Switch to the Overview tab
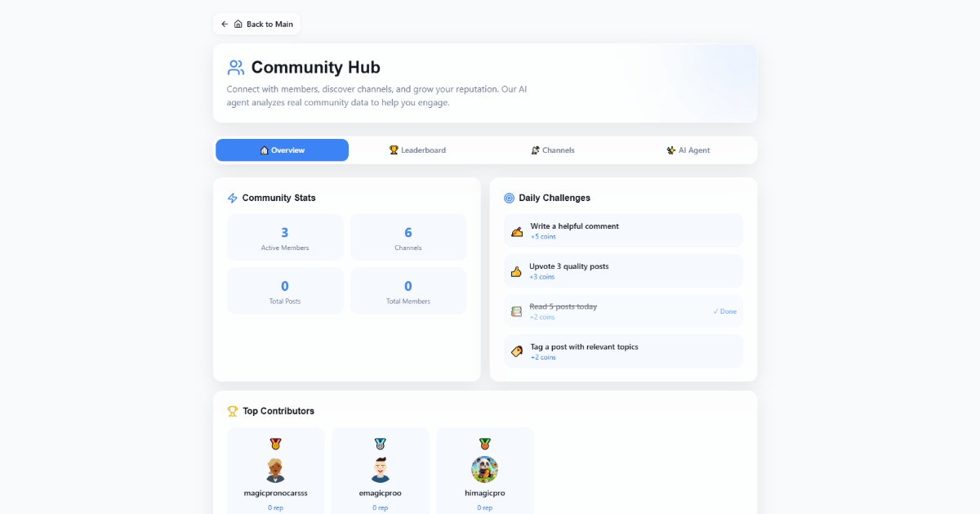 pyautogui.click(x=282, y=150)
